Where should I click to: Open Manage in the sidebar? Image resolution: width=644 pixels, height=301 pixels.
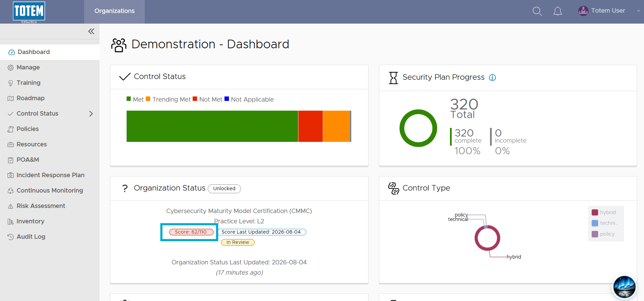pyautogui.click(x=50, y=67)
